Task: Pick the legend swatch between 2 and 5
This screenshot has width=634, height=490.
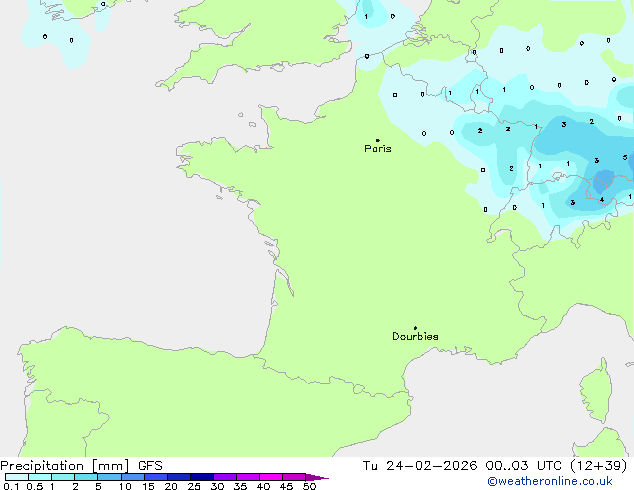Action: 86,477
